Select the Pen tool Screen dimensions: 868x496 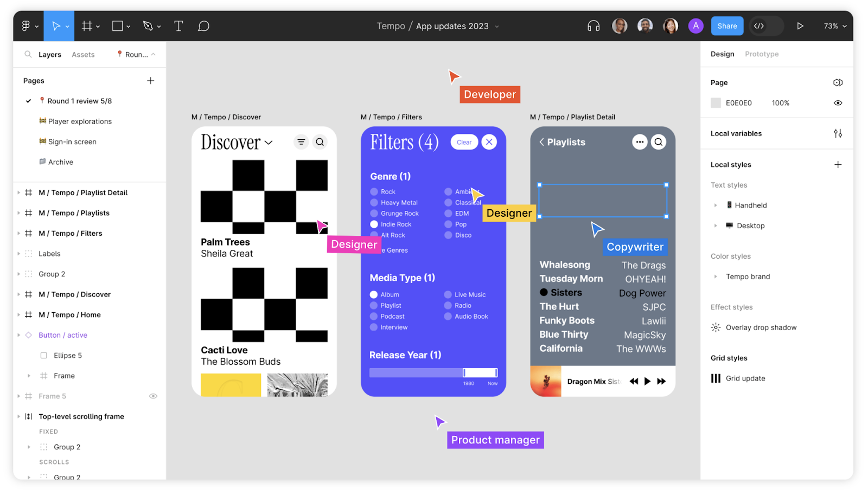click(x=148, y=25)
